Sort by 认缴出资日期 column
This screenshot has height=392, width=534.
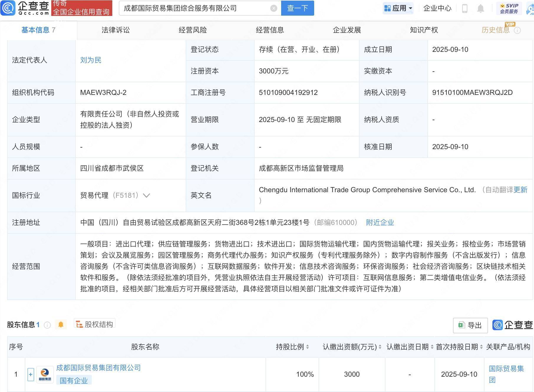(x=432, y=347)
